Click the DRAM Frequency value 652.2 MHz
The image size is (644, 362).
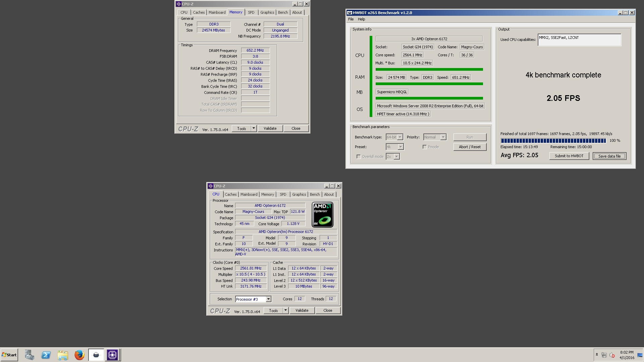coord(255,50)
